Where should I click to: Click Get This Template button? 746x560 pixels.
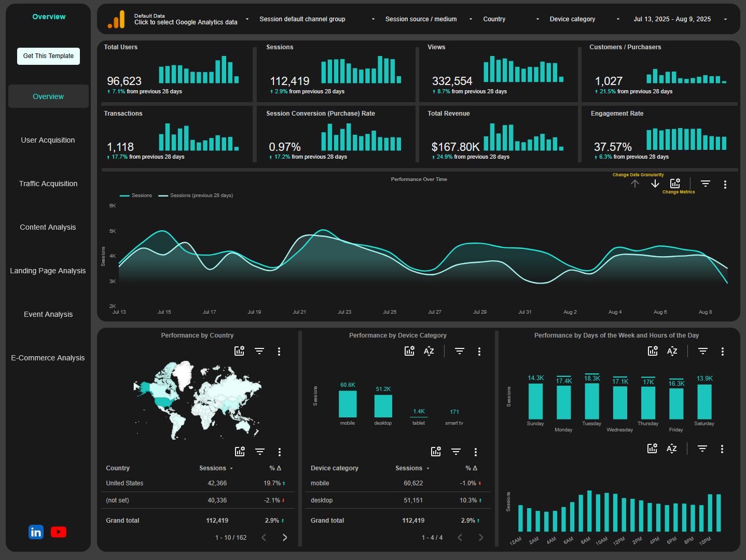[48, 56]
